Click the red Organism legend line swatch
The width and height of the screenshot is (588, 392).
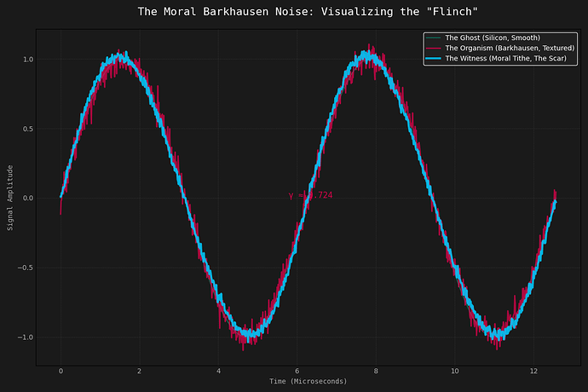click(x=434, y=49)
